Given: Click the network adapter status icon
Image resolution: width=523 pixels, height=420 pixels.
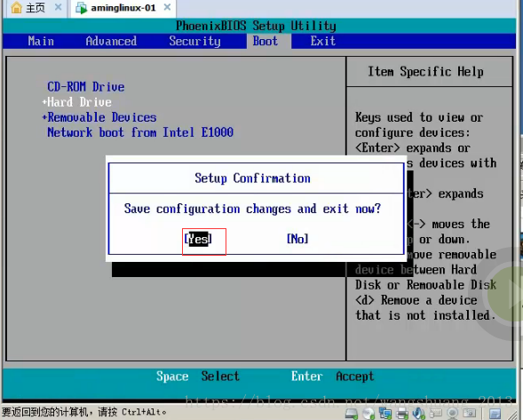Looking at the screenshot, I should pos(385,413).
